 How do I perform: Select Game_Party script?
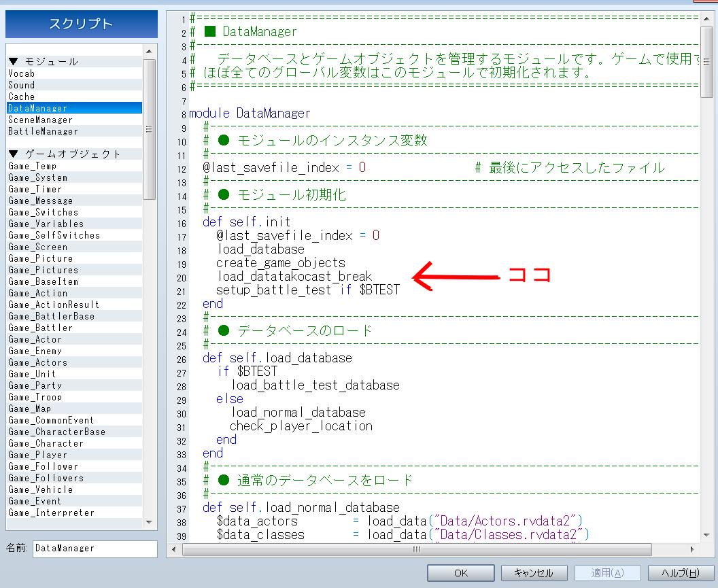(x=75, y=385)
